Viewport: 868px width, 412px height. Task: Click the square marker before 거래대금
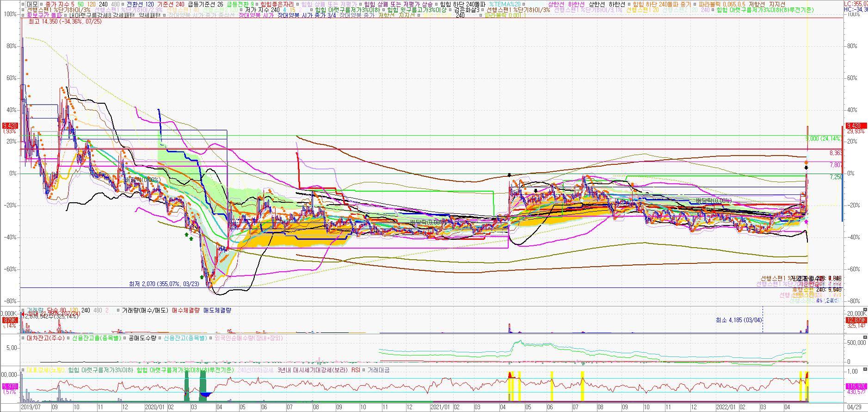click(364, 370)
